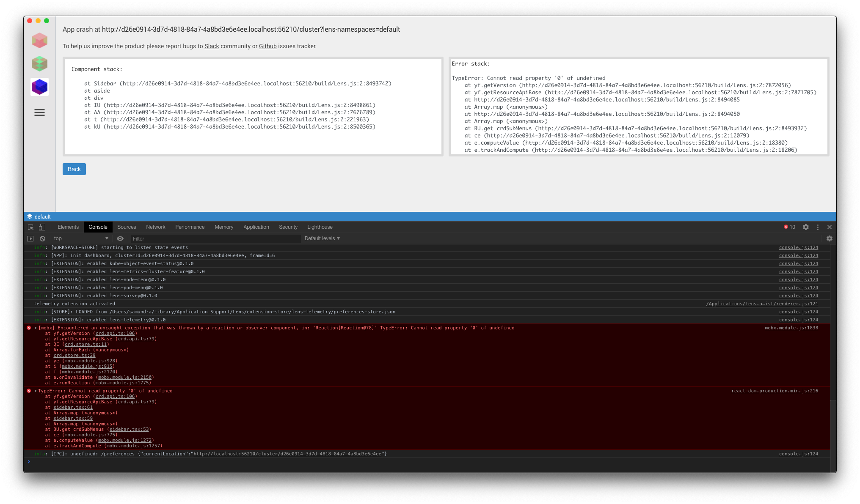Click the WORKSPACE-STORE starting log line
This screenshot has height=504, width=860.
[111, 247]
